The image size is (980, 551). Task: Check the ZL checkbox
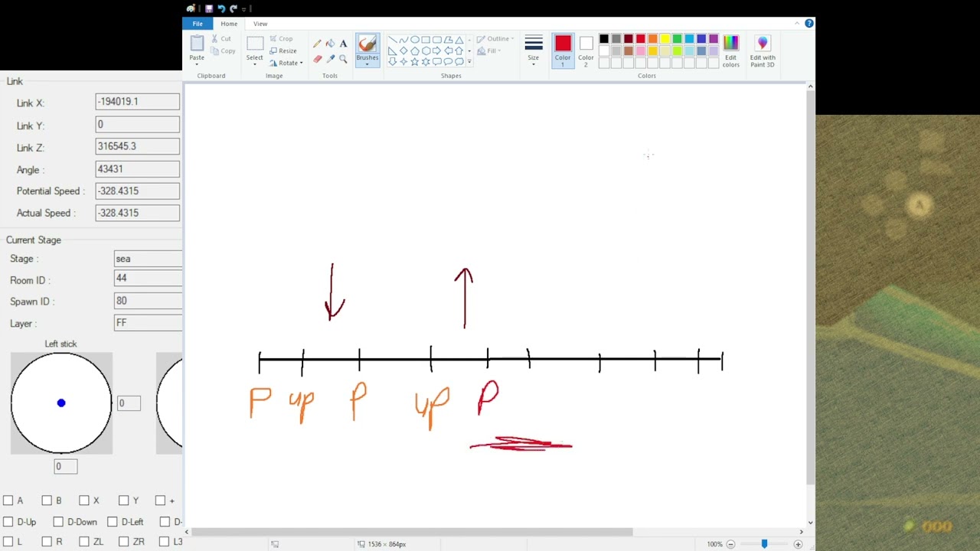pos(84,542)
